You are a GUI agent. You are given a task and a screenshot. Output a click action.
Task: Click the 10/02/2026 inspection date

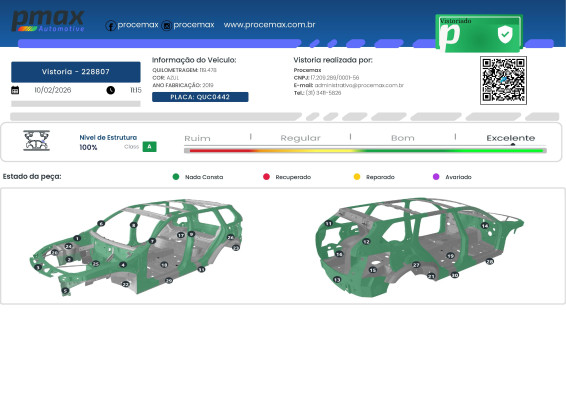click(53, 90)
